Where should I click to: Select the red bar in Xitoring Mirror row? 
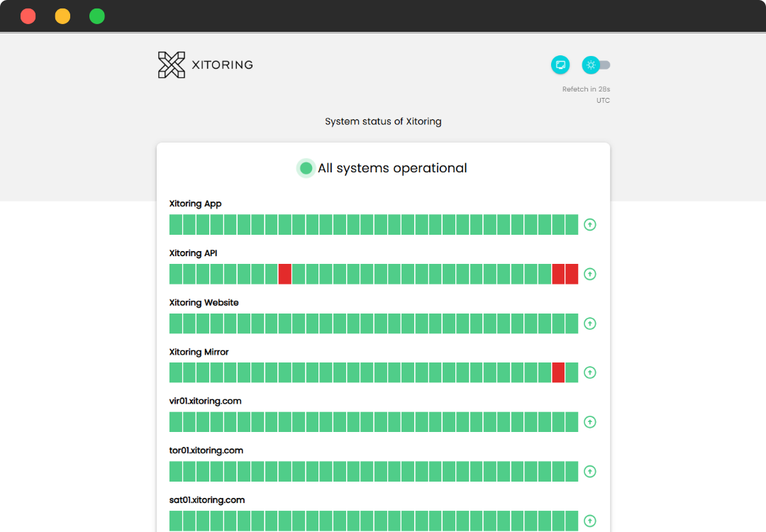click(x=558, y=372)
